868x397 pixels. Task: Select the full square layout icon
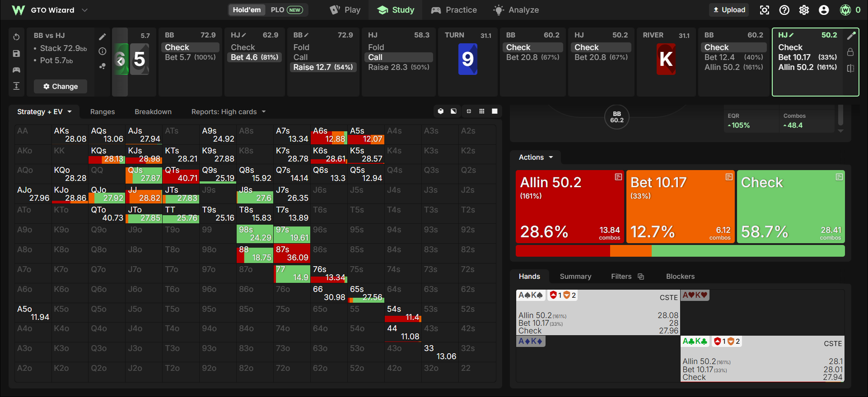coord(495,111)
